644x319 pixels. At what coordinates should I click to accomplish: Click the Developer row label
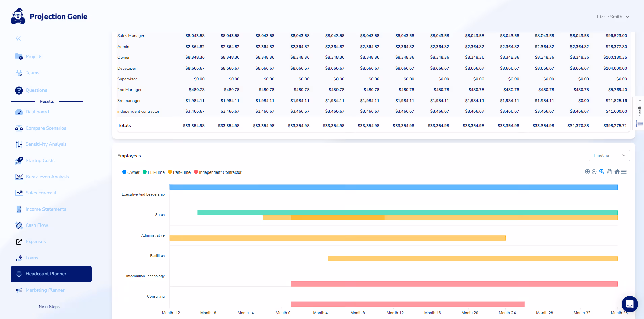[x=127, y=68]
